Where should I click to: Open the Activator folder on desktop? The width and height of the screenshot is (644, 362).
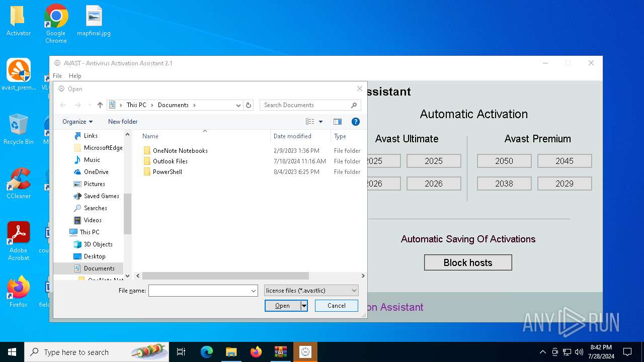18,21
